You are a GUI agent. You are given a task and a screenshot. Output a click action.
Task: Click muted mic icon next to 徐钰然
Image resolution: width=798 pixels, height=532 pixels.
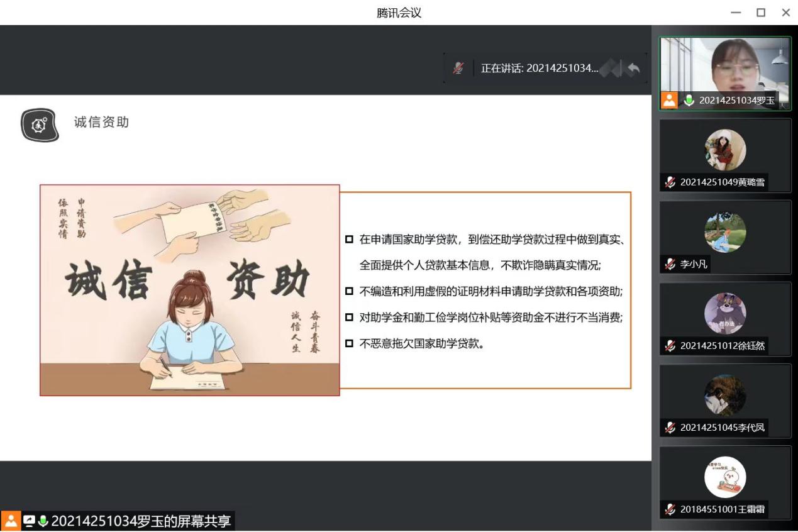pos(670,346)
